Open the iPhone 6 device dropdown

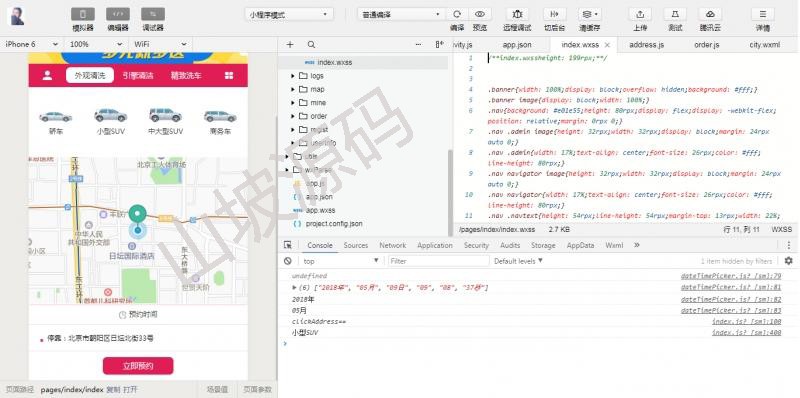coord(32,44)
